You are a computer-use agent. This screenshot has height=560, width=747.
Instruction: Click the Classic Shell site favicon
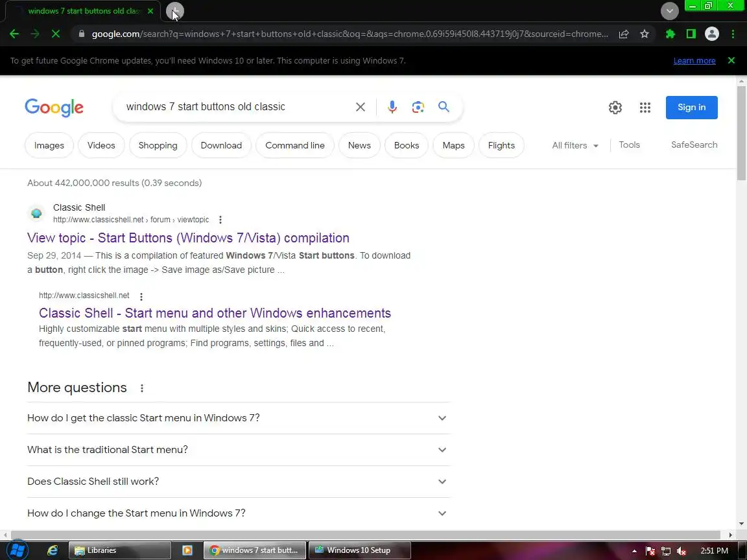36,213
